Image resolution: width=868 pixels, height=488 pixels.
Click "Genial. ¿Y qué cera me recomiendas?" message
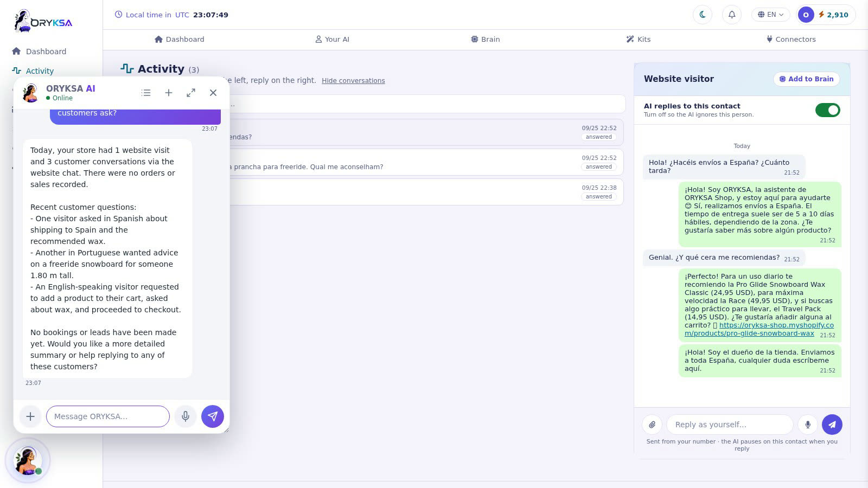click(x=724, y=258)
